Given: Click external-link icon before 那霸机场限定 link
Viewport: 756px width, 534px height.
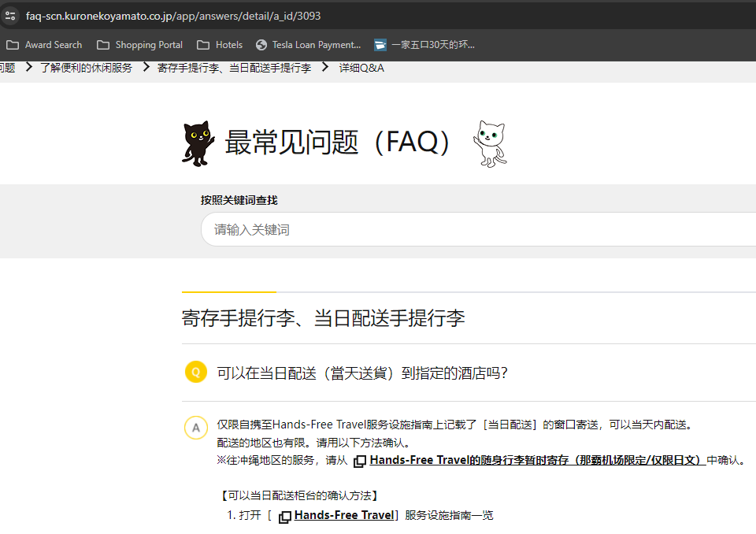Looking at the screenshot, I should (359, 461).
